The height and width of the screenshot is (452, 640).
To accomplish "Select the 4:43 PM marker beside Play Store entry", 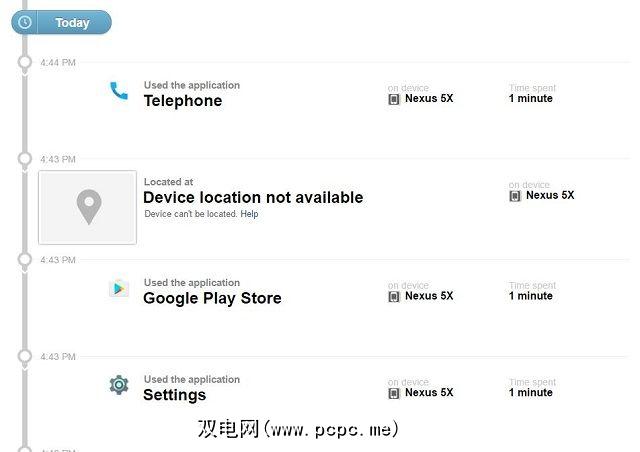I will (25, 259).
